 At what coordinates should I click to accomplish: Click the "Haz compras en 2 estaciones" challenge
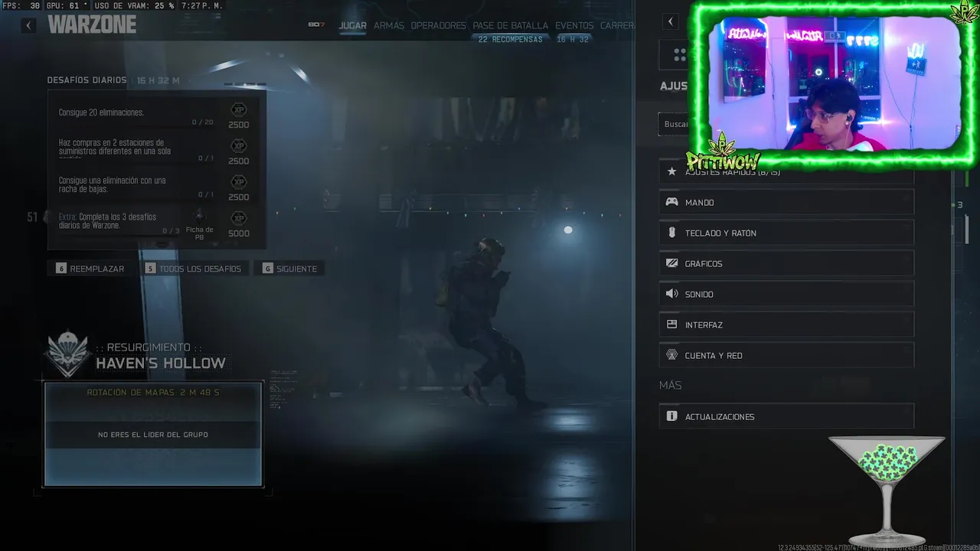pos(155,148)
